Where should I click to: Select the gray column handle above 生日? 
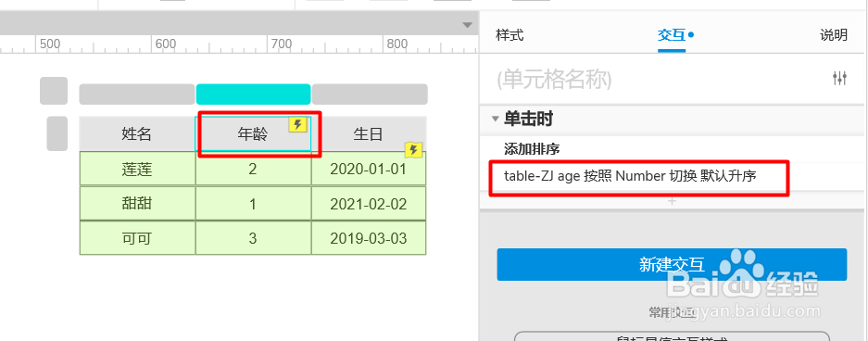[370, 95]
